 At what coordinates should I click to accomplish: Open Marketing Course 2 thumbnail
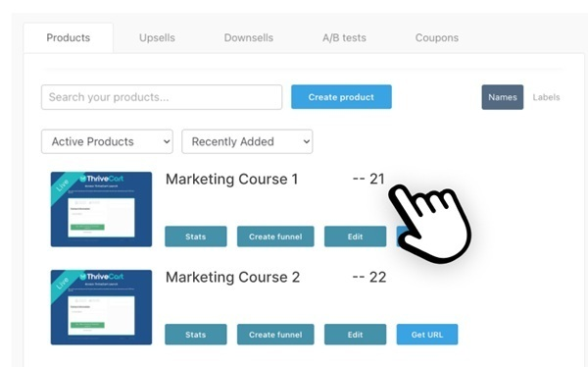pyautogui.click(x=101, y=307)
